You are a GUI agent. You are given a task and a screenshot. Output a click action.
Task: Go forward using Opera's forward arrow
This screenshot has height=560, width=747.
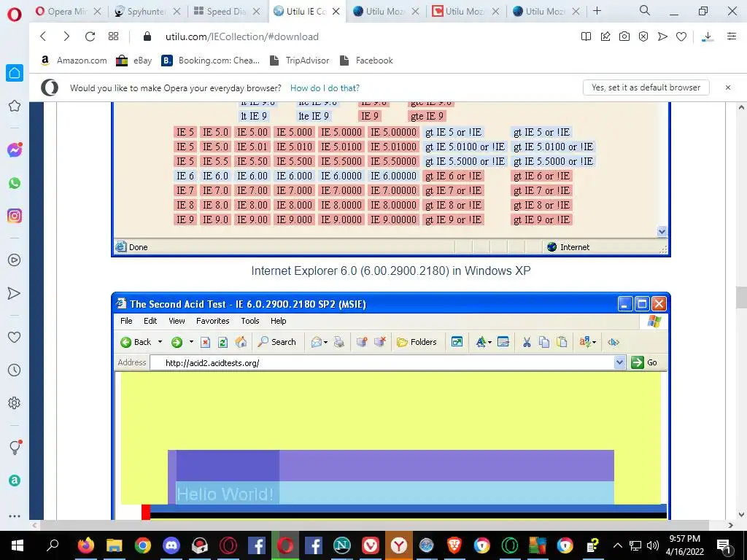[x=66, y=36]
